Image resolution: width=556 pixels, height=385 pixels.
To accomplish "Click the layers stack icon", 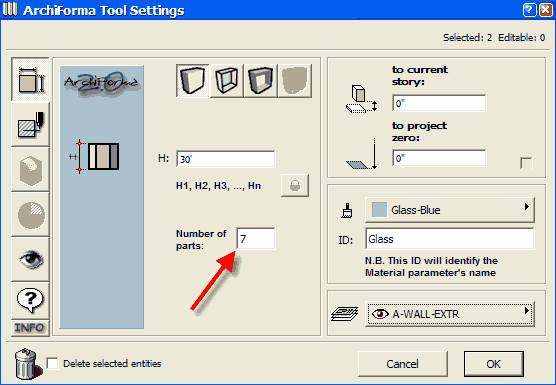I will (x=344, y=314).
